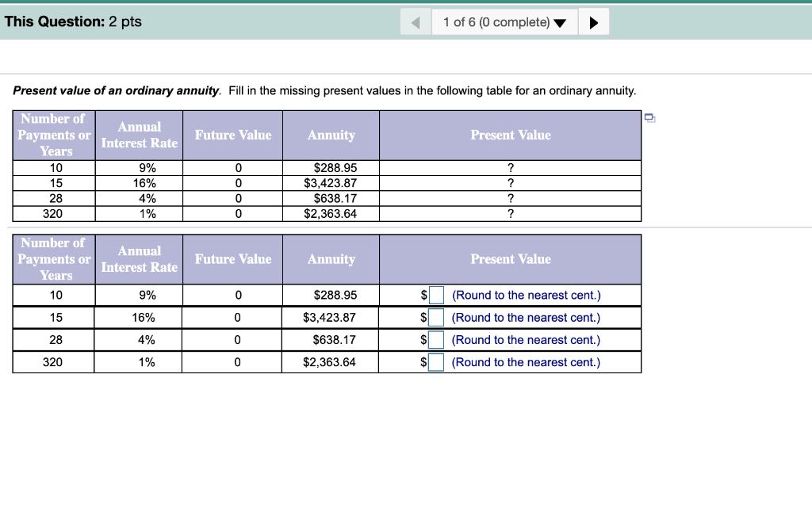Open the "1 of 6 (0 complete)" question selector
Screen dimensions: 812x523
pos(504,21)
